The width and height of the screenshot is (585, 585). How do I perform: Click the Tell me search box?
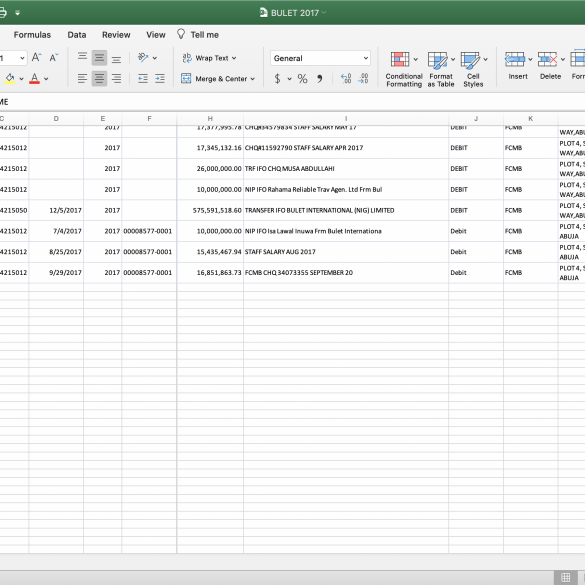204,35
